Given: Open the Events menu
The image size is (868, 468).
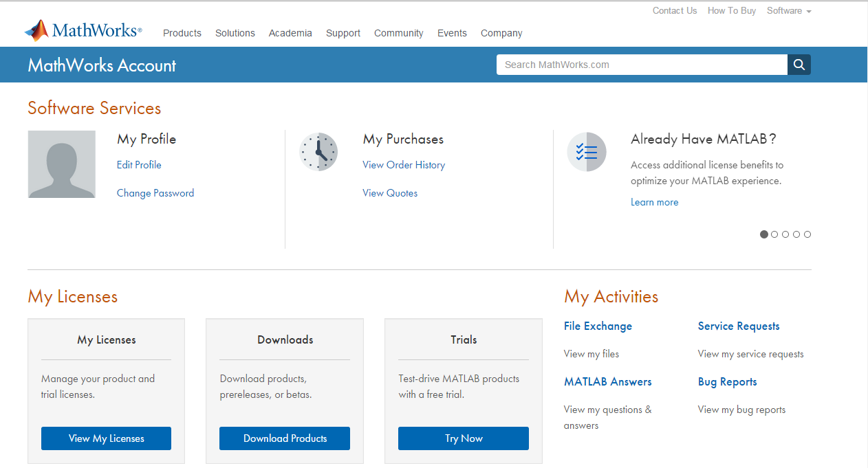Looking at the screenshot, I should 452,33.
